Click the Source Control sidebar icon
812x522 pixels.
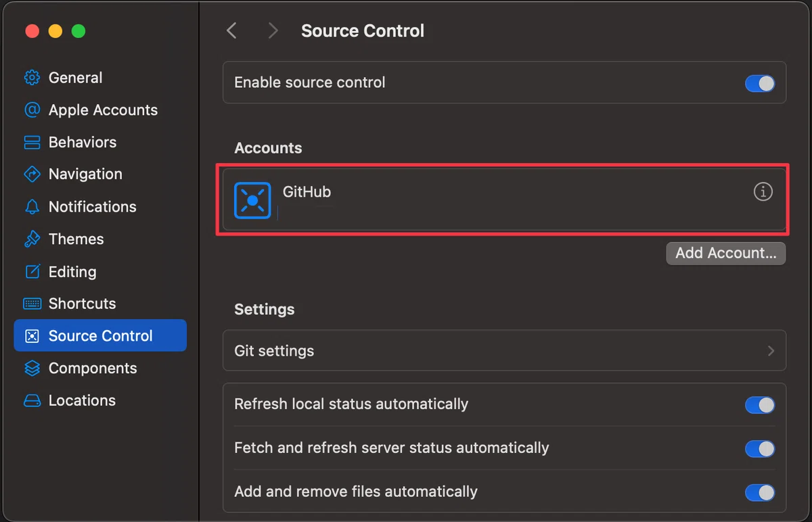pyautogui.click(x=32, y=336)
